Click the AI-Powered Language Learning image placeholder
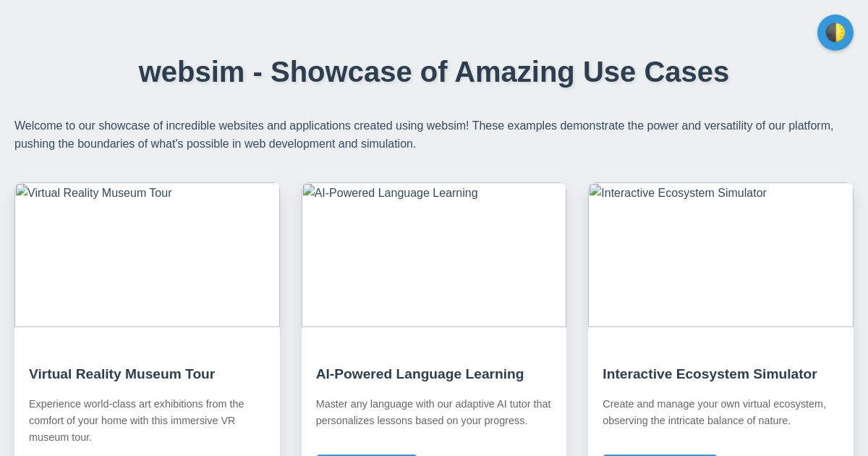Viewport: 868px width, 456px height. click(434, 255)
